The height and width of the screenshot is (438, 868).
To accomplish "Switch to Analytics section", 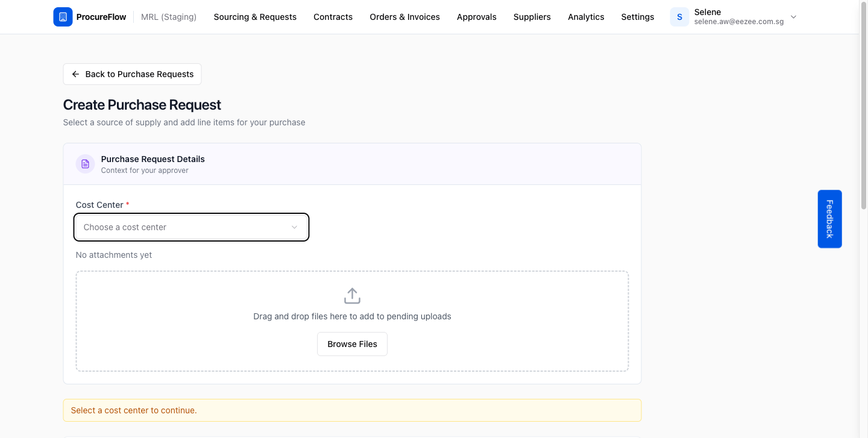I will point(586,17).
